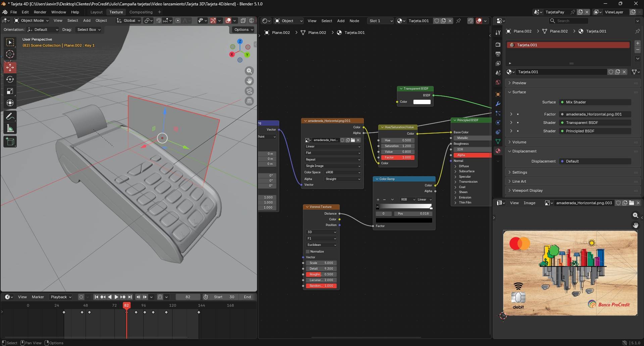The width and height of the screenshot is (644, 346).
Task: Open the Euclidean distance metric dropdown
Action: coord(321,245)
